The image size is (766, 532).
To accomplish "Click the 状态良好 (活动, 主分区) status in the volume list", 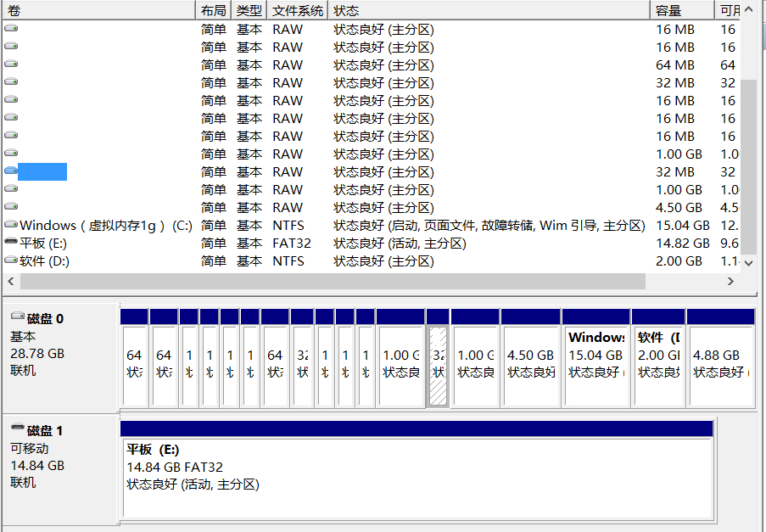I will [x=400, y=244].
